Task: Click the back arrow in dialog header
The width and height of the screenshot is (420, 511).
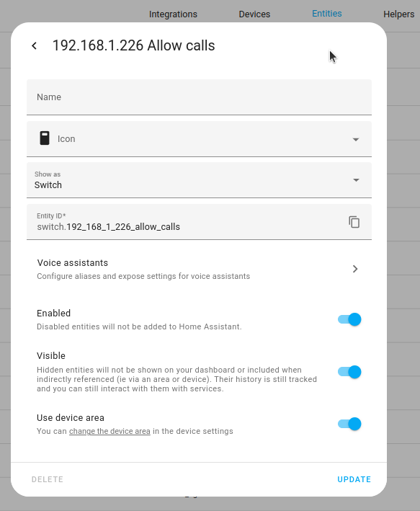Action: point(34,45)
